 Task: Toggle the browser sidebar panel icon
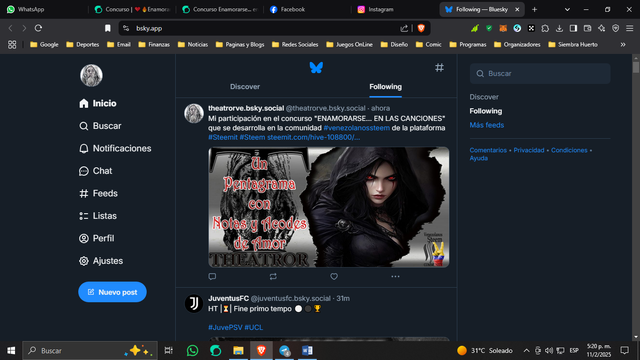573,28
